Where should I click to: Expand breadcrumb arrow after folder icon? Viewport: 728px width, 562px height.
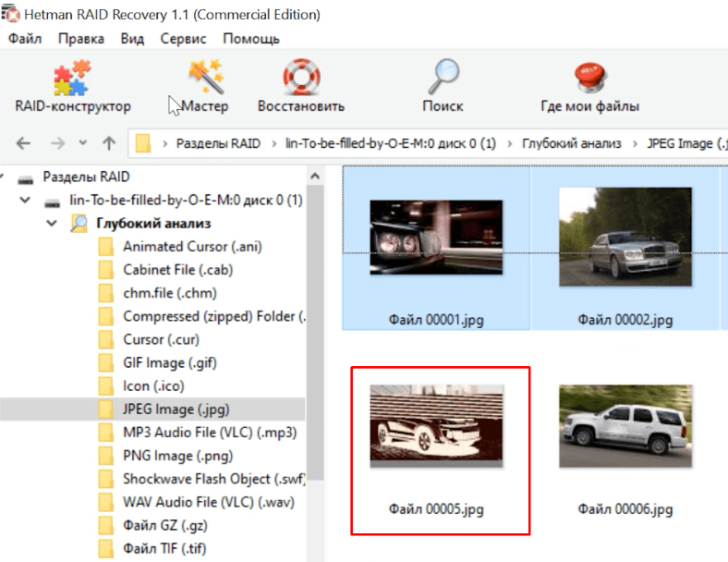pos(164,144)
